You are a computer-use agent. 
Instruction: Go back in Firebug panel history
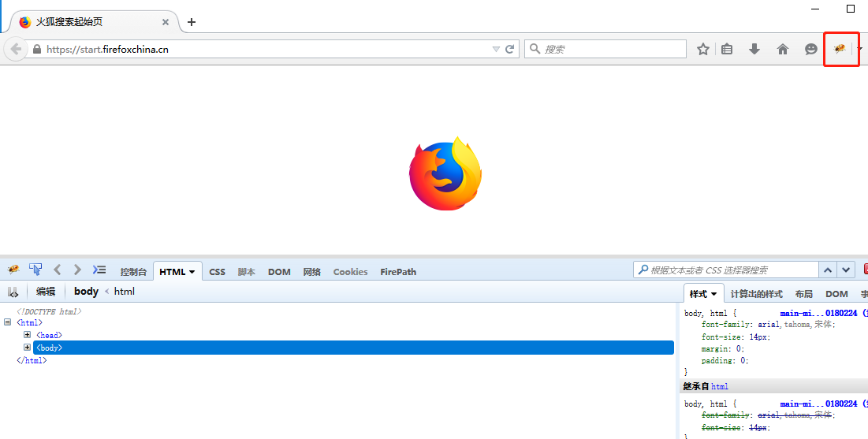pos(57,270)
